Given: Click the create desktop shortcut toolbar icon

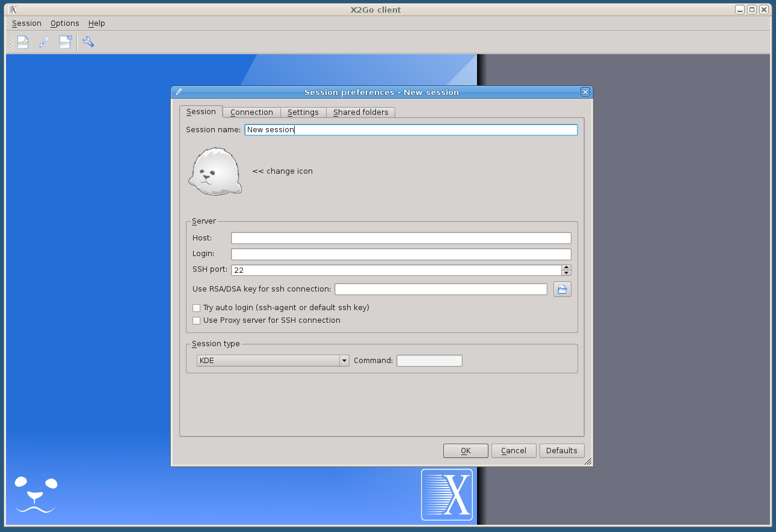Looking at the screenshot, I should coord(65,42).
